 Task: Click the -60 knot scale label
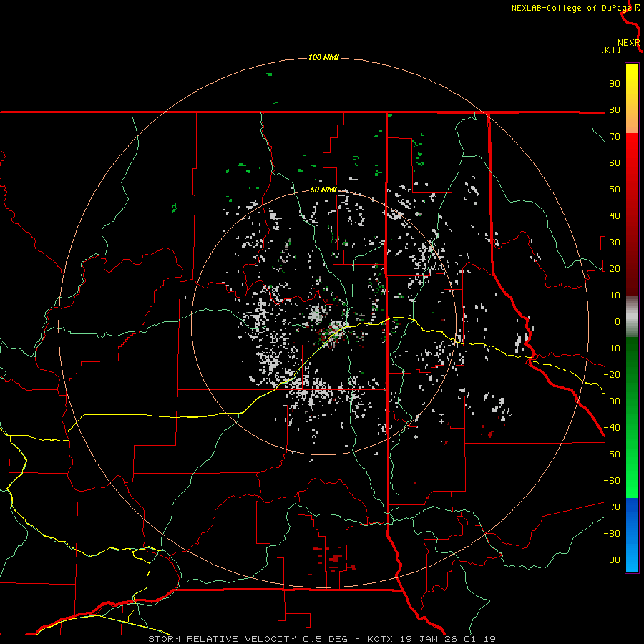point(612,481)
